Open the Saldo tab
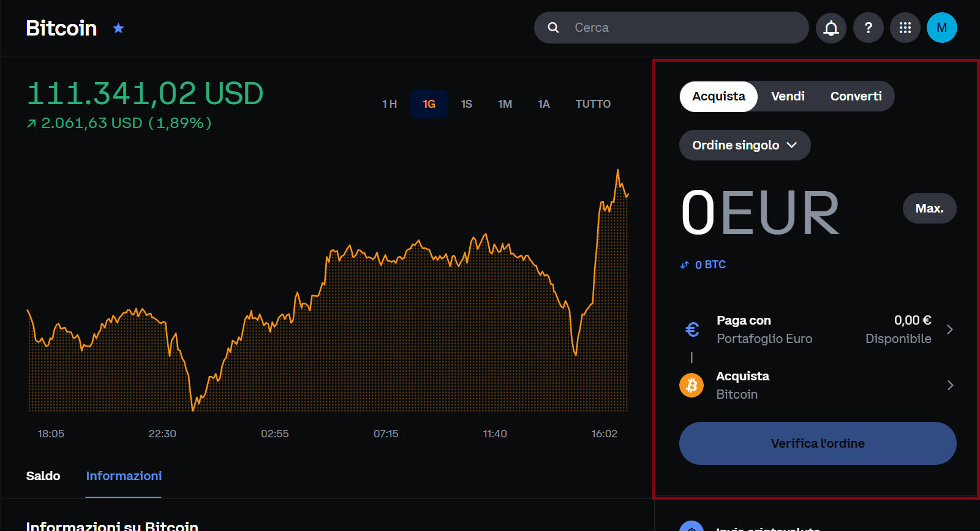The height and width of the screenshot is (531, 980). [43, 476]
